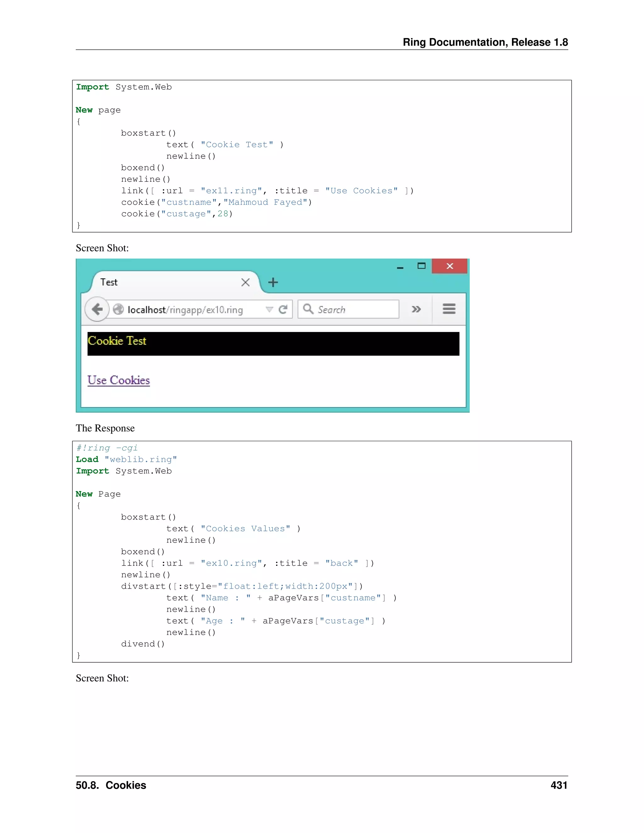Click the browser back arrow button
Image resolution: width=644 pixels, height=833 pixels.
tap(97, 309)
